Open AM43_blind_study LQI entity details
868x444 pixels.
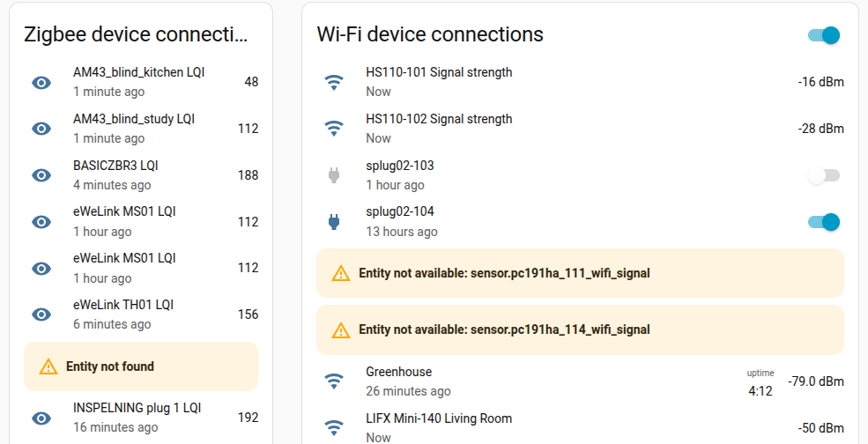(134, 119)
